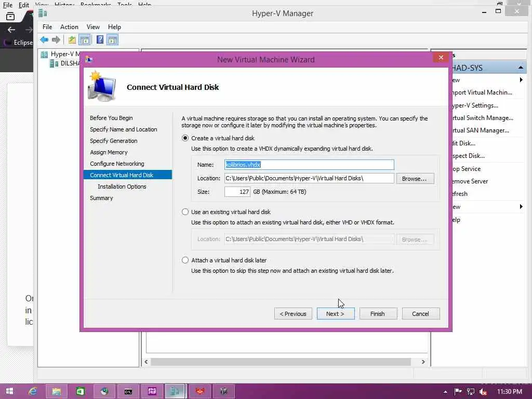Go to Specify Generation step
This screenshot has height=399, width=532.
tap(114, 141)
